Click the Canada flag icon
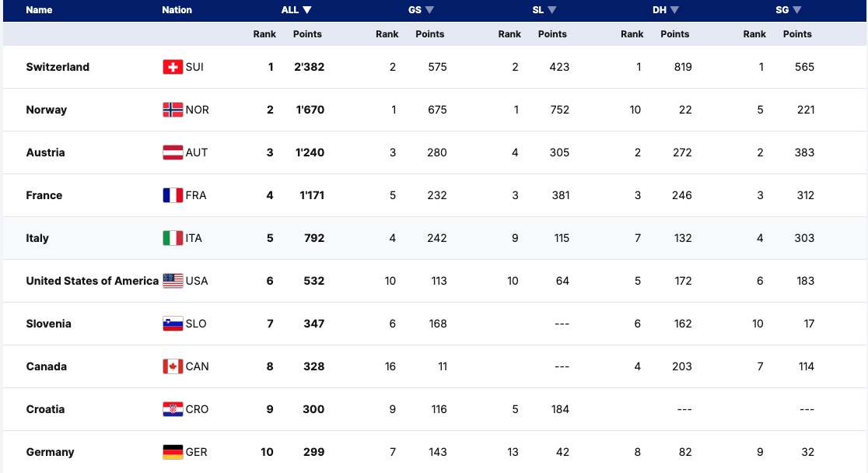The image size is (868, 473). [x=173, y=366]
